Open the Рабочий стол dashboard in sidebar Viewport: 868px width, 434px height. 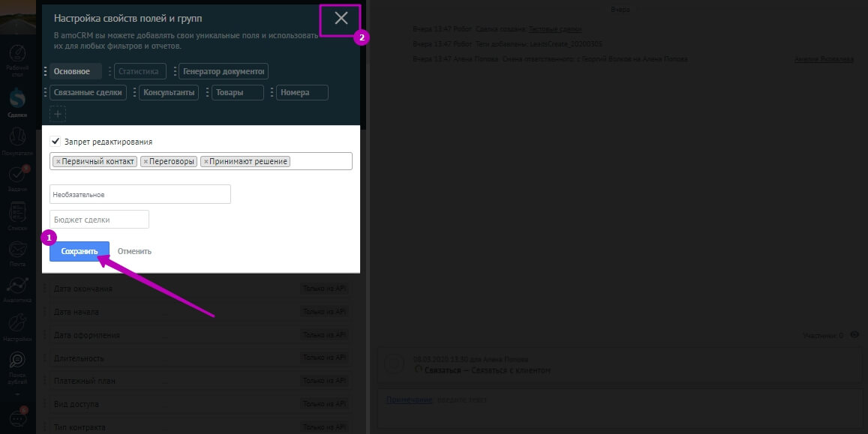(x=18, y=58)
